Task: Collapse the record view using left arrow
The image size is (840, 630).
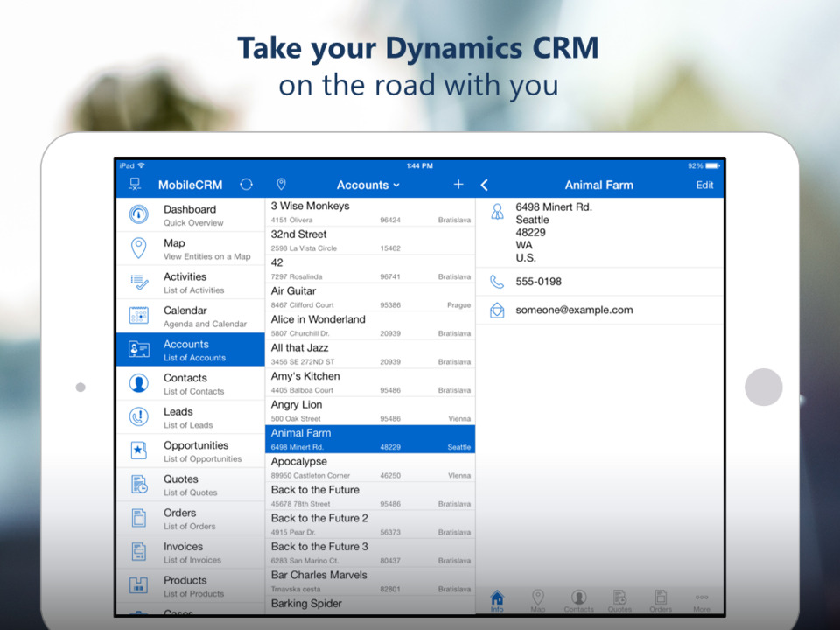Action: (x=485, y=185)
